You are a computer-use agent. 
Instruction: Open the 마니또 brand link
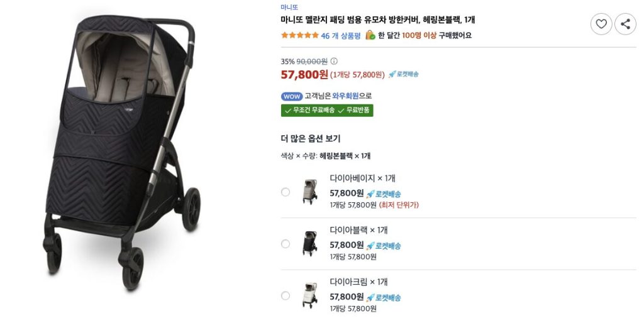pyautogui.click(x=289, y=7)
